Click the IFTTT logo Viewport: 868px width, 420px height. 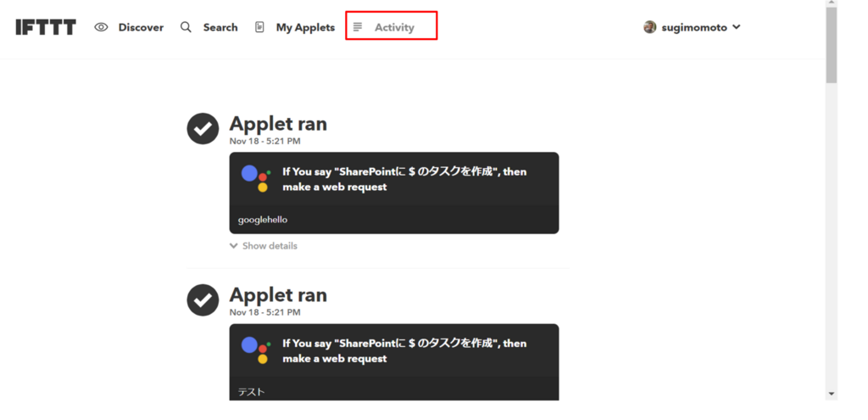46,27
